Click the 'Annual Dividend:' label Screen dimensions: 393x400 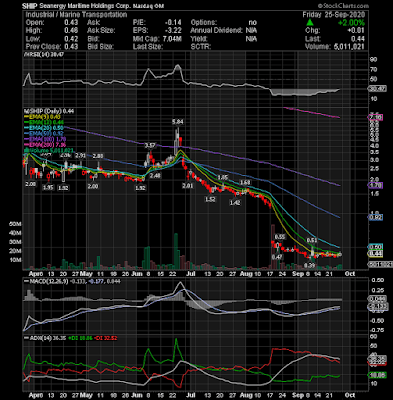click(216, 31)
